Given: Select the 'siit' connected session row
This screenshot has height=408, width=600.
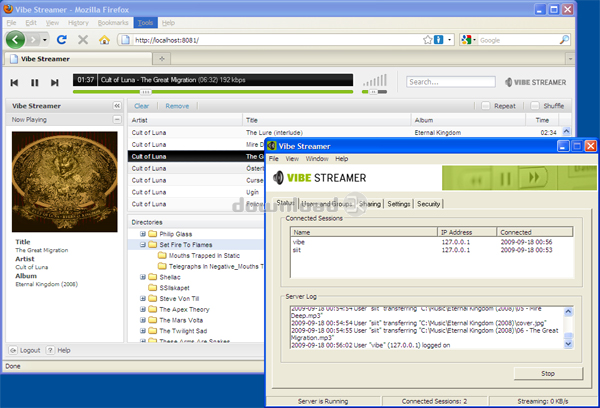Looking at the screenshot, I should point(432,250).
